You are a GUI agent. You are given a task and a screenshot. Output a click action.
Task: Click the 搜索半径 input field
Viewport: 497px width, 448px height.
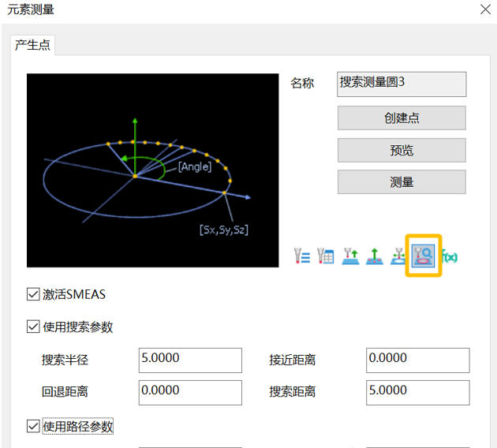(x=190, y=360)
